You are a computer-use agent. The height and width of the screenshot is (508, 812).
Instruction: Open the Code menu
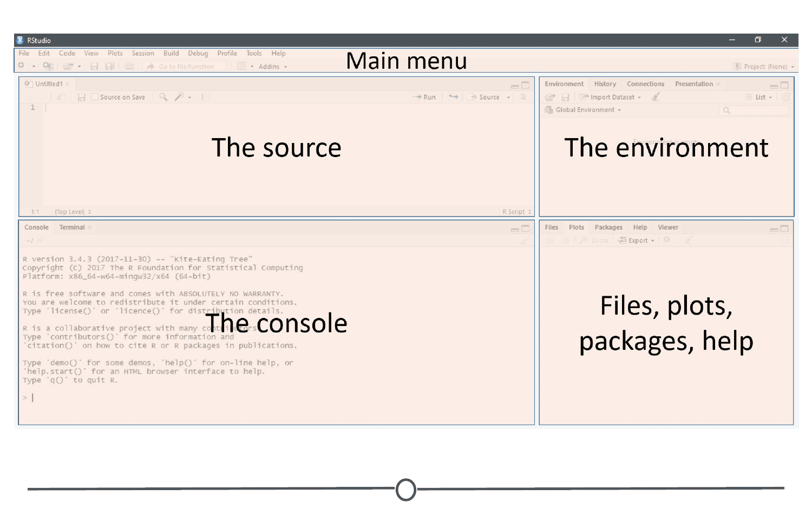67,53
